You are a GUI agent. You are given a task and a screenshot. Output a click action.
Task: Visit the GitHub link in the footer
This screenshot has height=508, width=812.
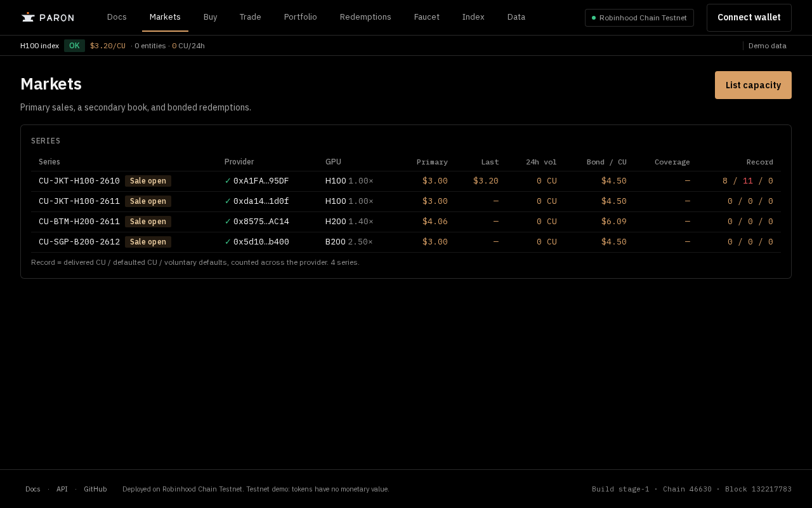tap(95, 489)
